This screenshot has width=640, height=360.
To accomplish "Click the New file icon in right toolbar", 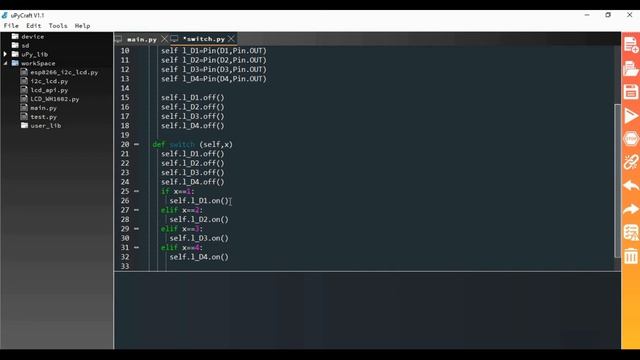I will coord(631,45).
